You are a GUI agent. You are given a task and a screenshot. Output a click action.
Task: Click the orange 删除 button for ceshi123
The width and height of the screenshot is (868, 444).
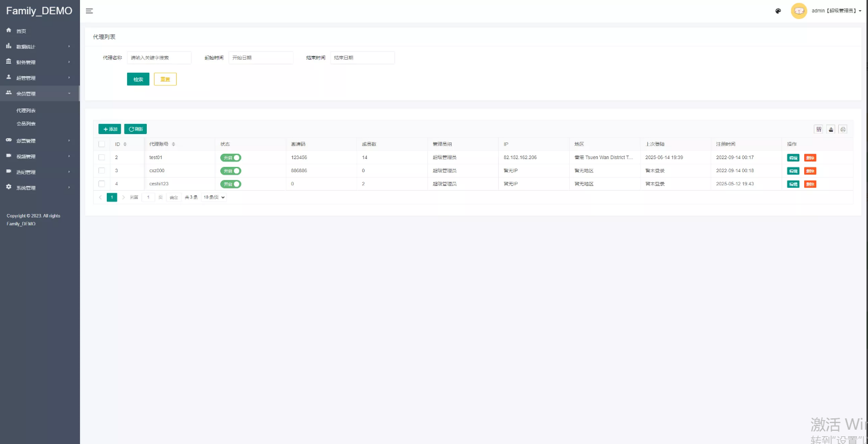click(810, 184)
